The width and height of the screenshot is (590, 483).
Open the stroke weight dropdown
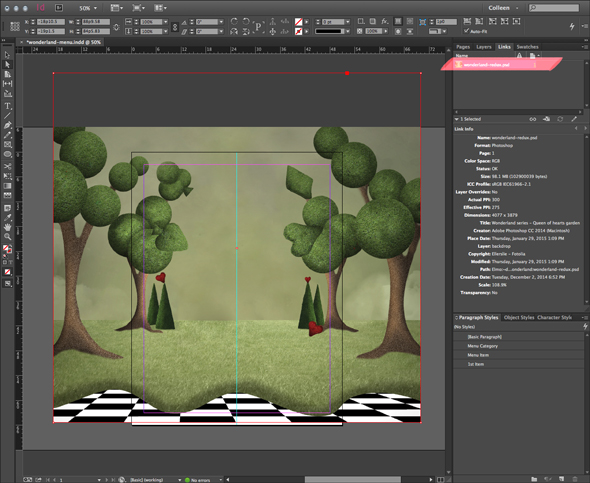[x=347, y=22]
